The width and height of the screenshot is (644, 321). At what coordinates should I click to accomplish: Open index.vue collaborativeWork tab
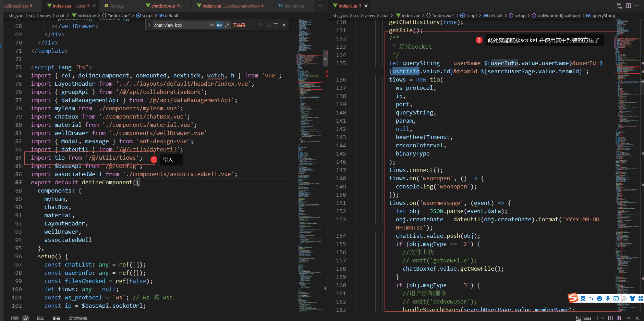tap(233, 6)
